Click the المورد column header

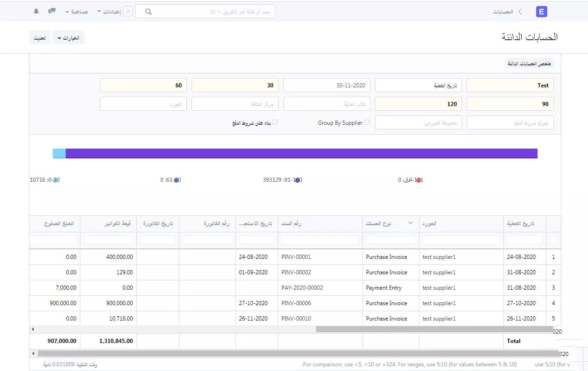(x=461, y=223)
